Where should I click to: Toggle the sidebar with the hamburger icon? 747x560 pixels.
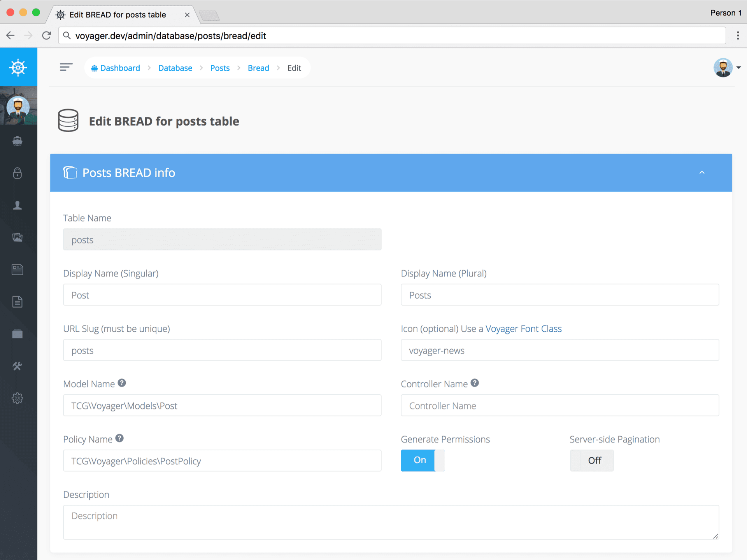click(x=66, y=67)
